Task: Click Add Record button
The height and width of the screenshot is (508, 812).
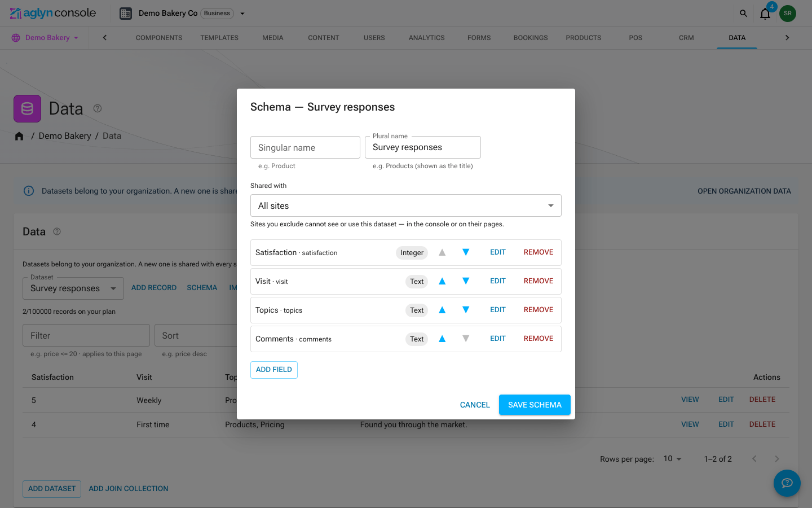Action: [154, 288]
